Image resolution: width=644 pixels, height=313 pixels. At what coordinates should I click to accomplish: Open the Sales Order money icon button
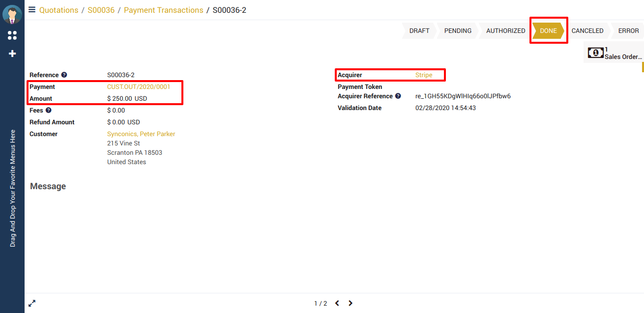[596, 53]
